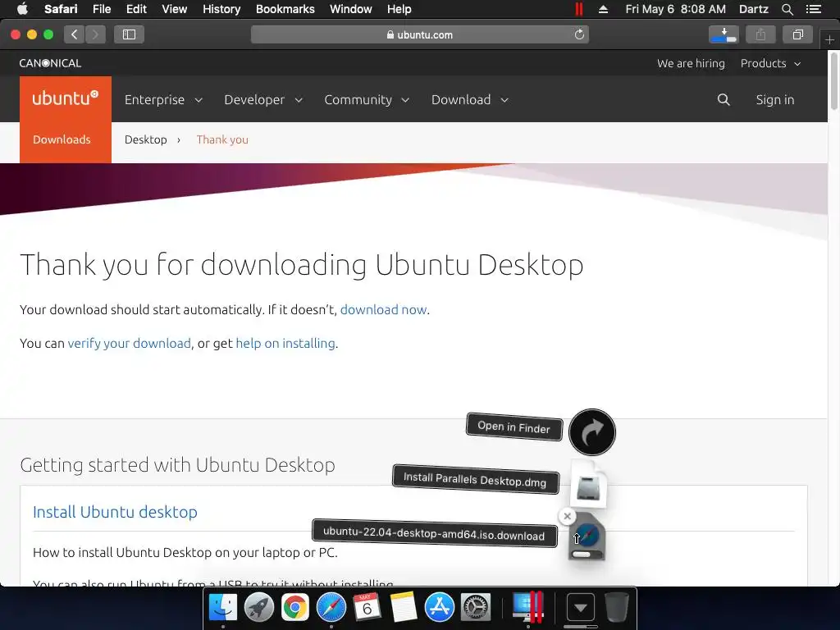The width and height of the screenshot is (840, 630).
Task: Open the Safari downloads list
Action: (724, 34)
